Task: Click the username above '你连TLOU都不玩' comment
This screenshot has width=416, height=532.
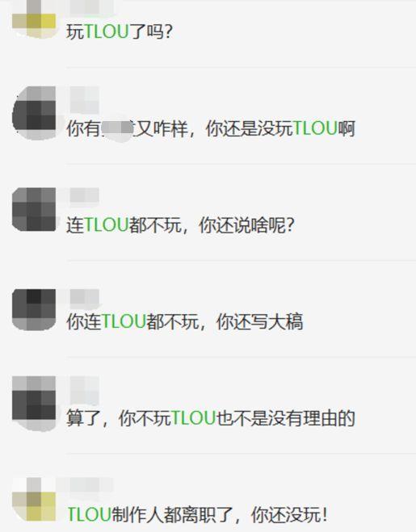Action: click(x=85, y=296)
